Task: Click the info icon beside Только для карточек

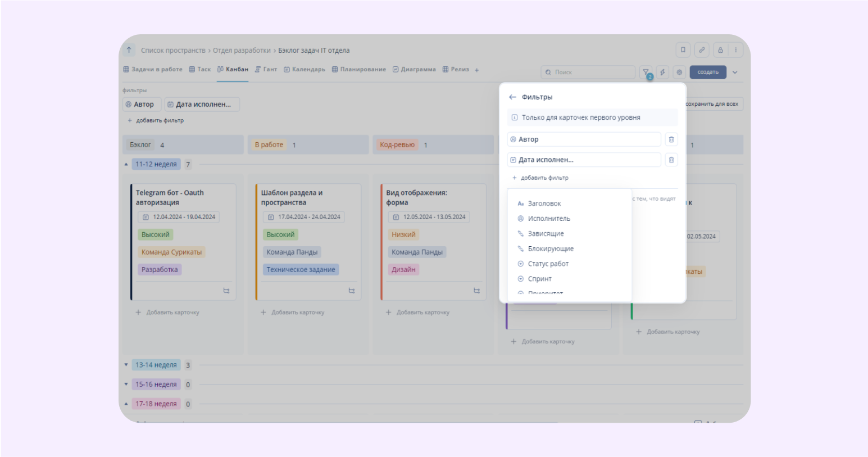Action: click(515, 117)
